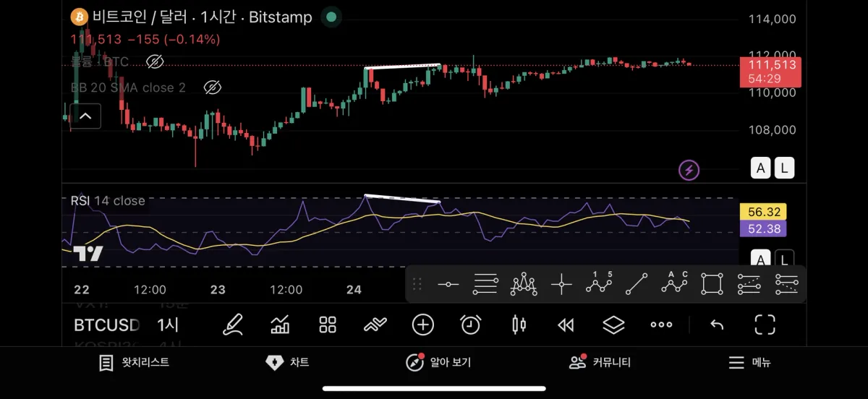This screenshot has height=399, width=868.
Task: Pick the crosshair line tool
Action: coord(561,284)
